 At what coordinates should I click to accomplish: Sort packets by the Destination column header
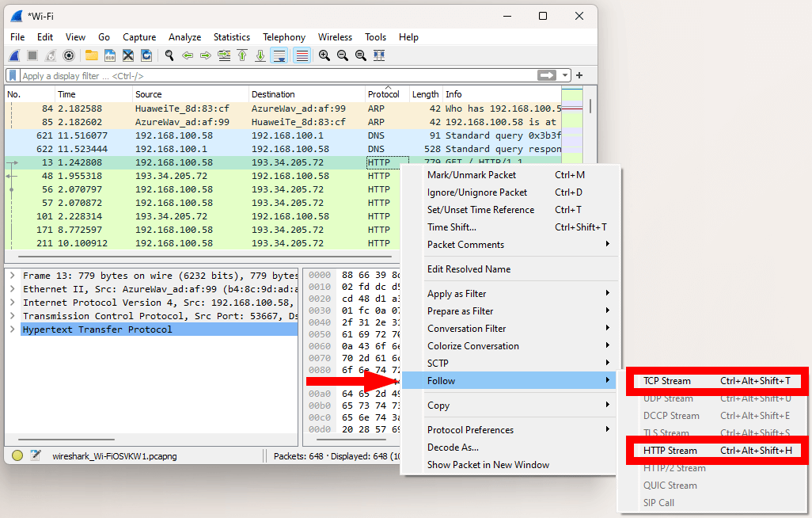click(x=307, y=94)
